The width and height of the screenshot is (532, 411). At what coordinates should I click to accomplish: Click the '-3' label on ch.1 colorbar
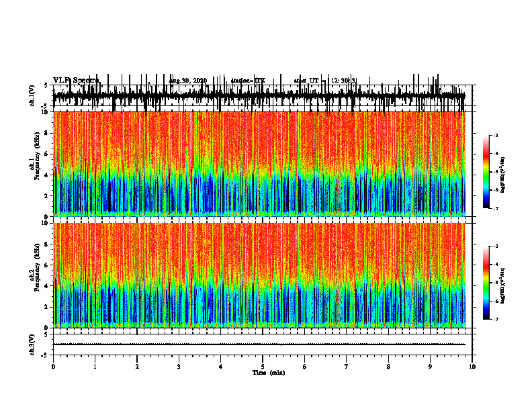pyautogui.click(x=496, y=135)
